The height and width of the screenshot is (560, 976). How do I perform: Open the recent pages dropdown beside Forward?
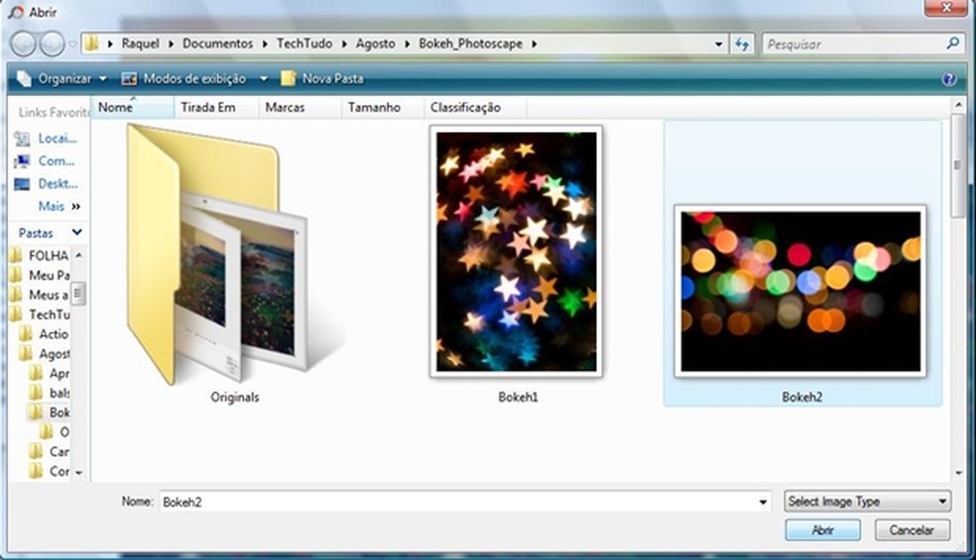(72, 45)
